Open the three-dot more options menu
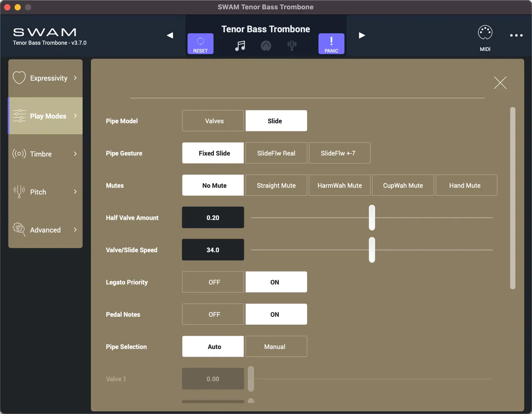The width and height of the screenshot is (532, 414). point(516,35)
